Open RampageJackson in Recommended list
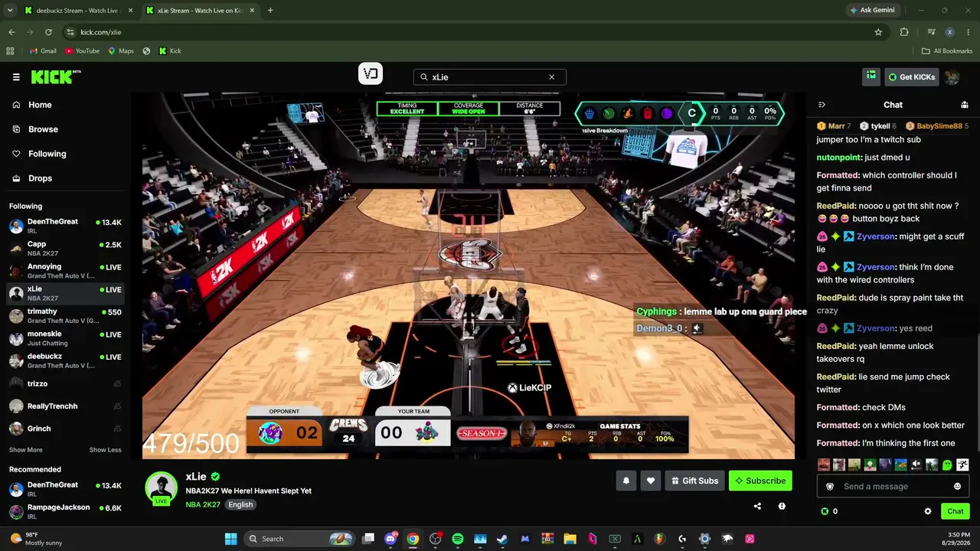 coord(65,511)
